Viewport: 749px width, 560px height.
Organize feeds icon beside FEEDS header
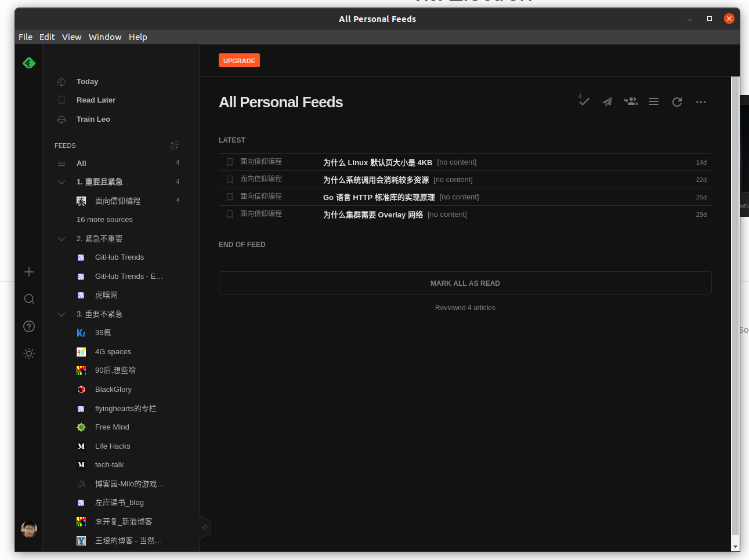pos(174,146)
